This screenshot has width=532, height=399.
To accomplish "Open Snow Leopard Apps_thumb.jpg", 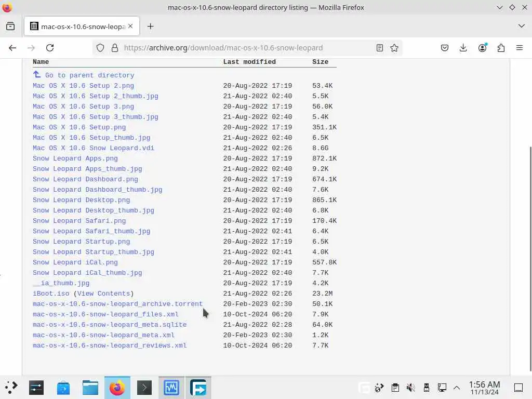I will coord(87,169).
